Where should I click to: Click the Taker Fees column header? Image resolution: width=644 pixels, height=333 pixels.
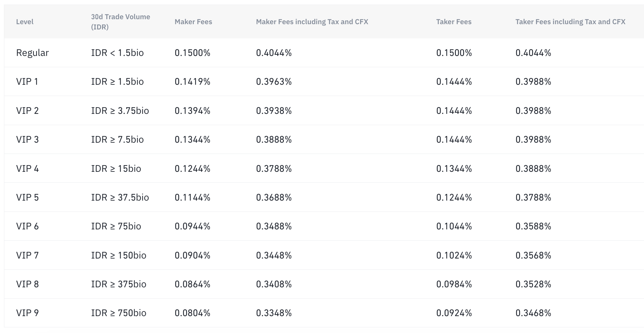click(454, 22)
